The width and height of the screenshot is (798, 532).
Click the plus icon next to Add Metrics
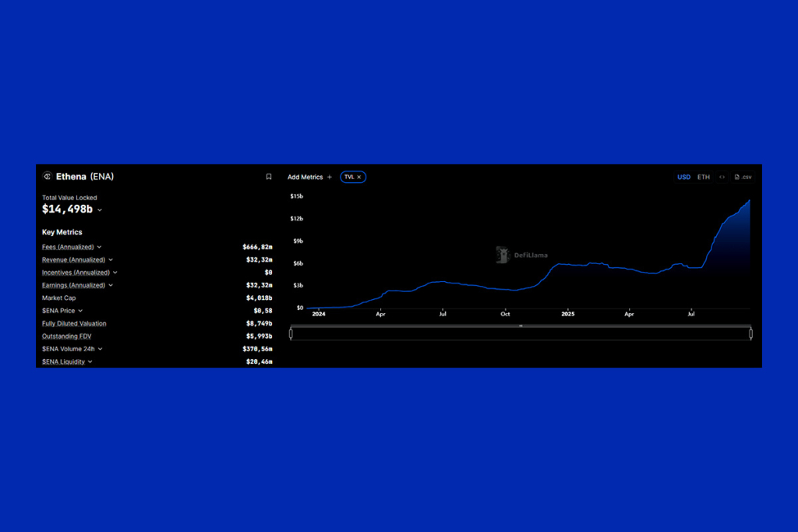pyautogui.click(x=330, y=177)
